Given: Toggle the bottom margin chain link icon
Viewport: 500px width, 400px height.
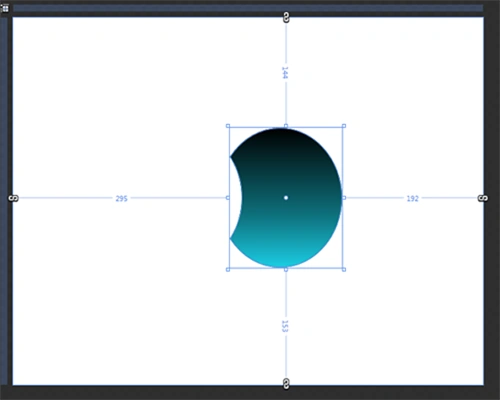Looking at the screenshot, I should click(286, 384).
